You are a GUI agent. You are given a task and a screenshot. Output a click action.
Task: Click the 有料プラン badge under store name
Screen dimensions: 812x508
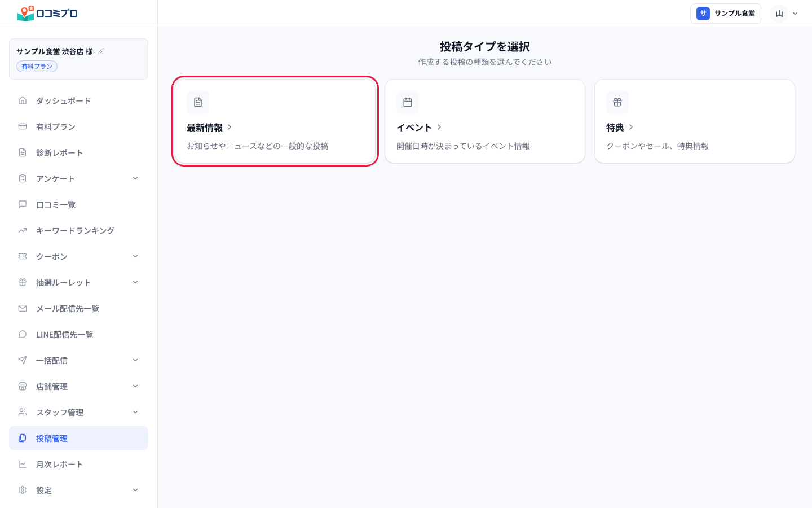tap(37, 67)
